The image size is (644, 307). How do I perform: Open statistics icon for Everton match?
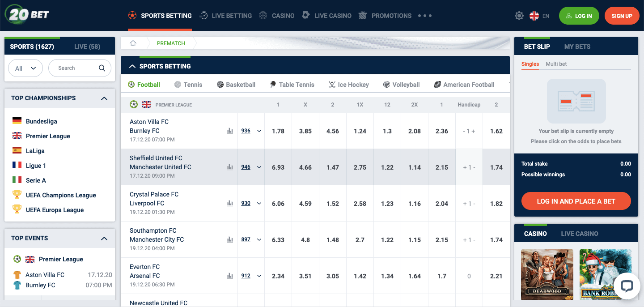[x=230, y=276]
